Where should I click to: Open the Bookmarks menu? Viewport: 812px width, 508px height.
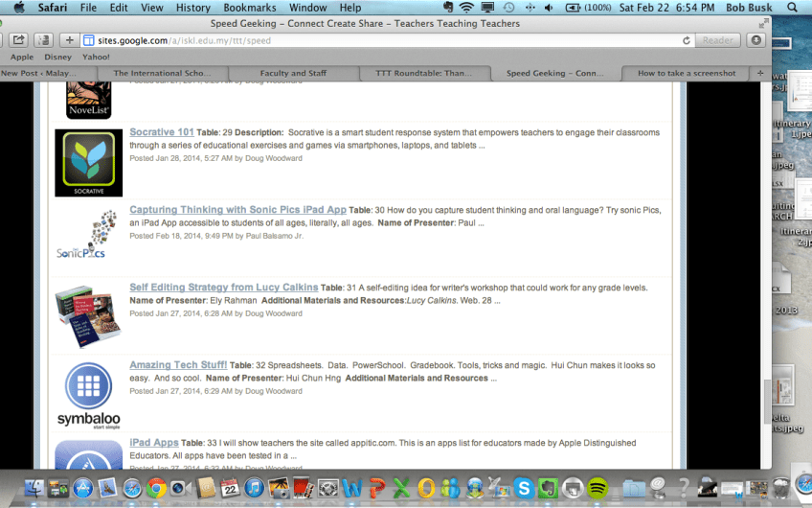click(x=249, y=8)
